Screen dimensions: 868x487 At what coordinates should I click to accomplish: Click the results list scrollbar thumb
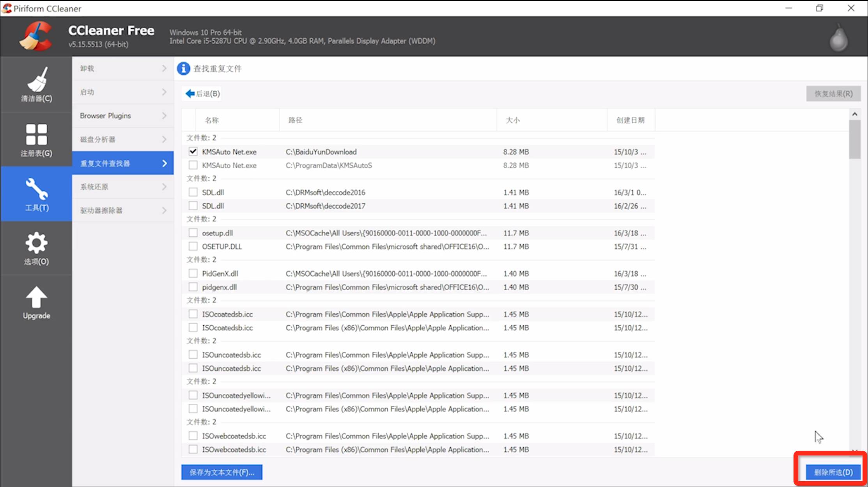(x=855, y=139)
